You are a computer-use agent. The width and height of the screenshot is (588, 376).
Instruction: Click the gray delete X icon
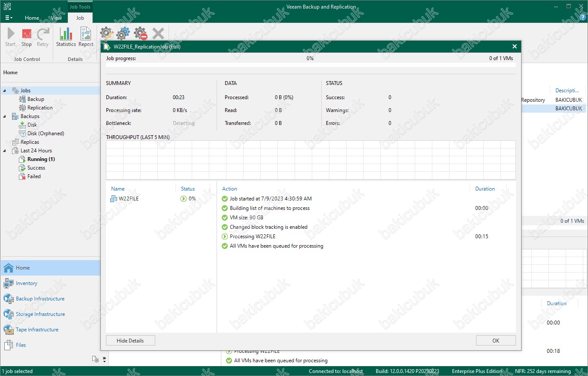click(158, 33)
